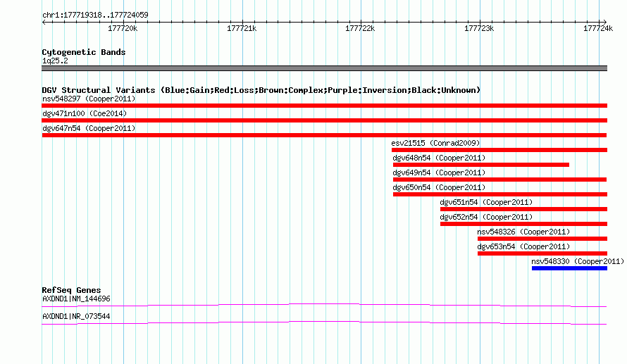Viewport: 627px width, 364px height.
Task: Click the dgv650n54 (Cooper2011) label
Action: 439,187
